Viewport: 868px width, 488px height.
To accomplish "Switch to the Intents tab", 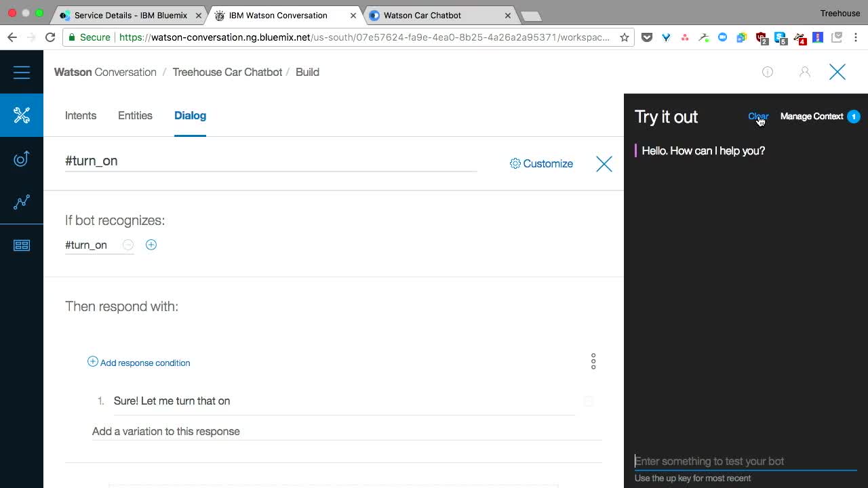I will click(81, 115).
